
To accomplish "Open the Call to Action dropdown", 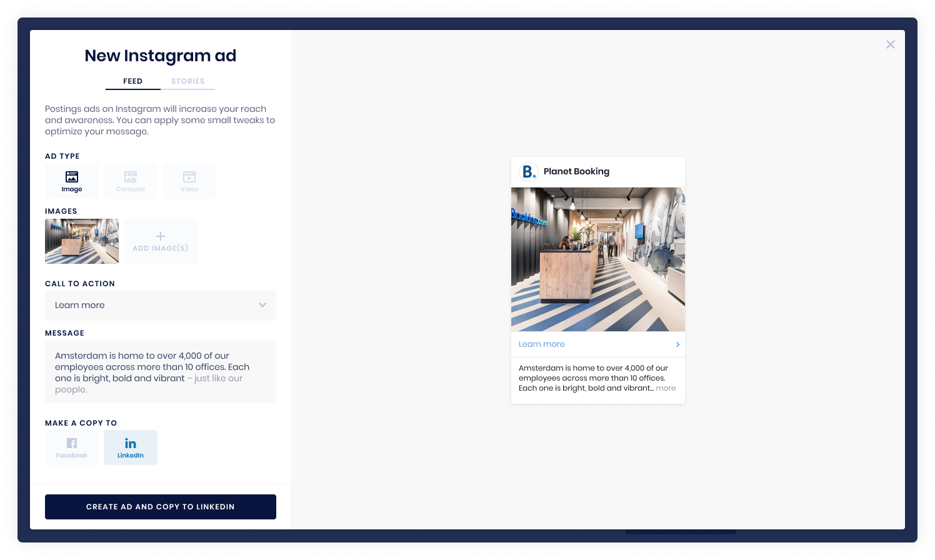I will pyautogui.click(x=161, y=306).
